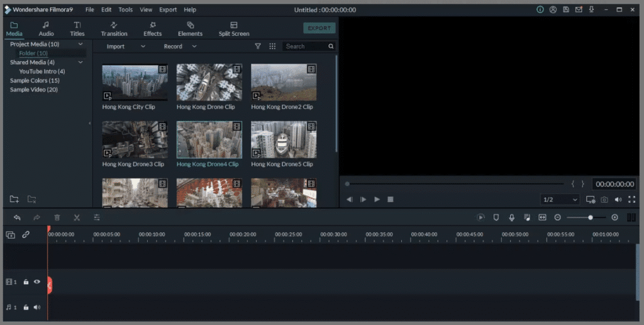Click the preview volume speaker icon
Viewport: 644px width, 325px height.
(x=618, y=200)
